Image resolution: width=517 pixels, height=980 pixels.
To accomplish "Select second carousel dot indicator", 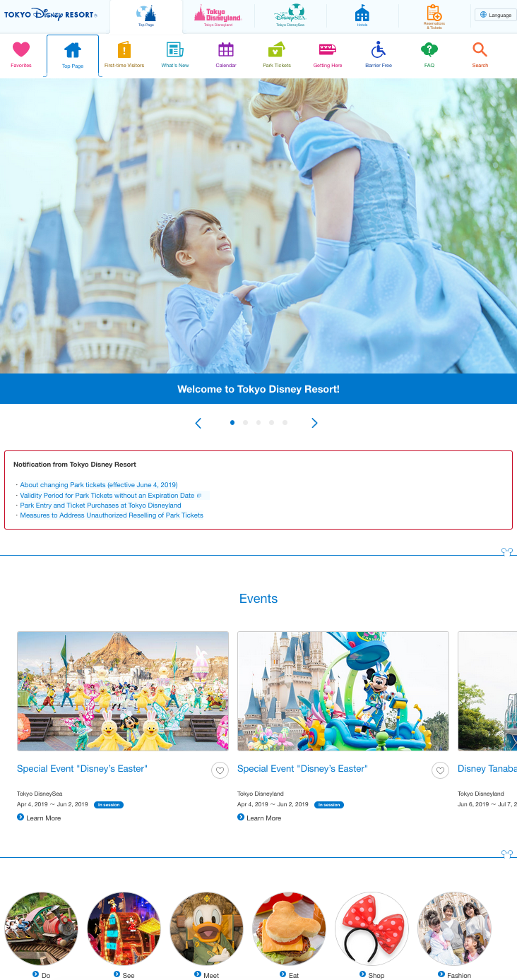I will [x=245, y=422].
